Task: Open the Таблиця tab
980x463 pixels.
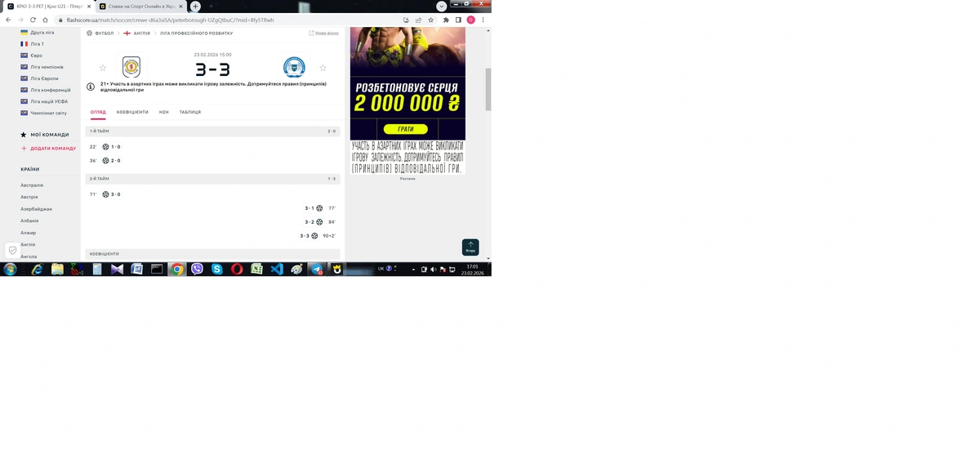Action: 190,112
